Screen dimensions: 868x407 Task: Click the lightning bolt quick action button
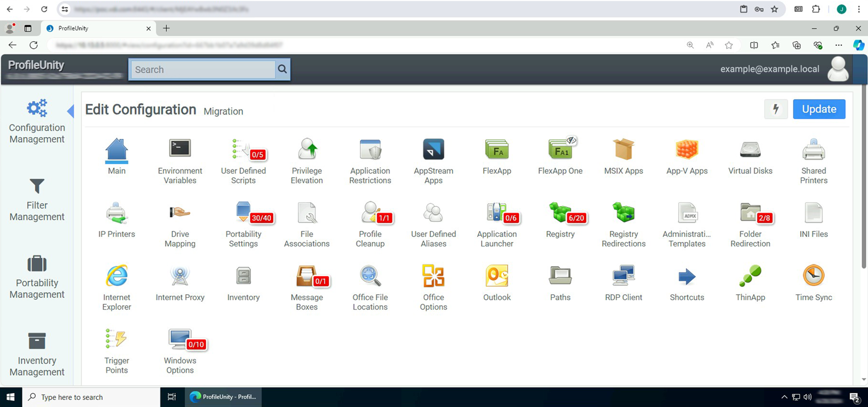click(x=776, y=109)
